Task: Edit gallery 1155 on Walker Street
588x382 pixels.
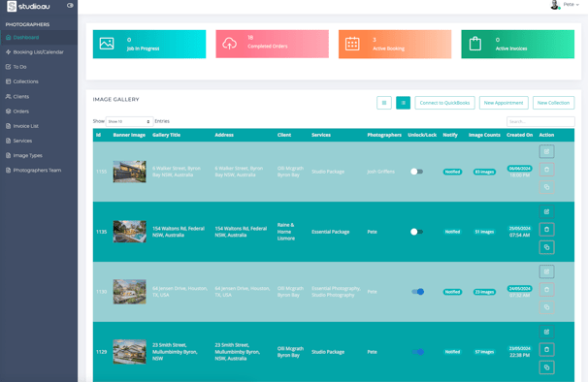Action: click(x=546, y=152)
